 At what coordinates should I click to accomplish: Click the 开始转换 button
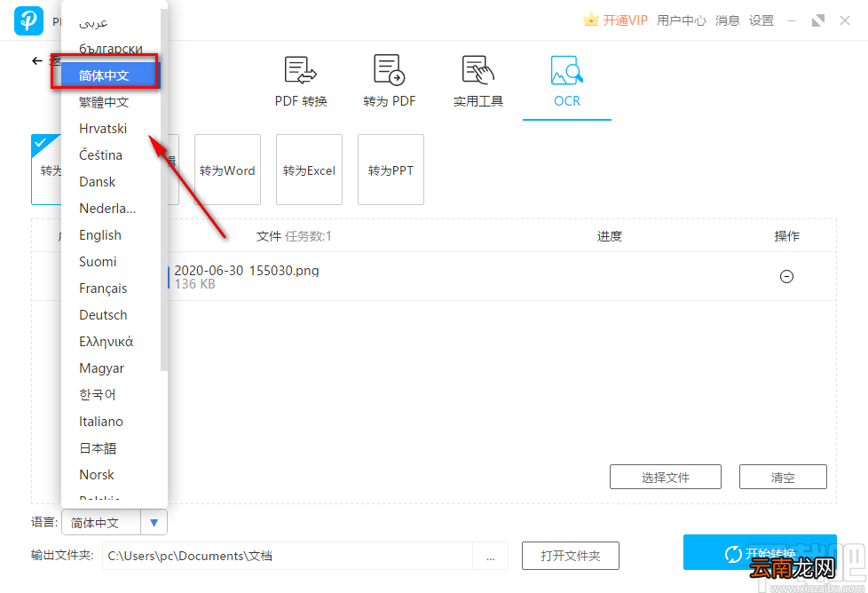coord(760,552)
